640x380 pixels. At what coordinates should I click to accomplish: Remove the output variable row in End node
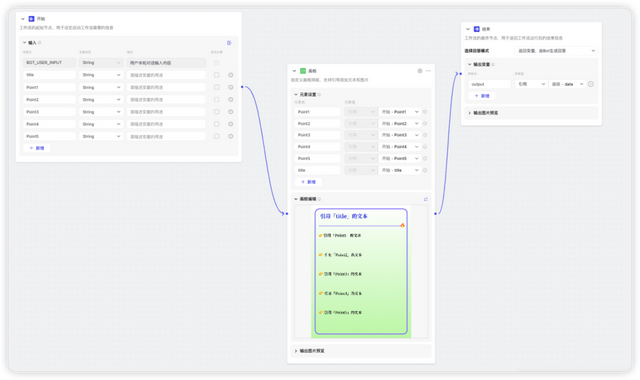point(591,84)
